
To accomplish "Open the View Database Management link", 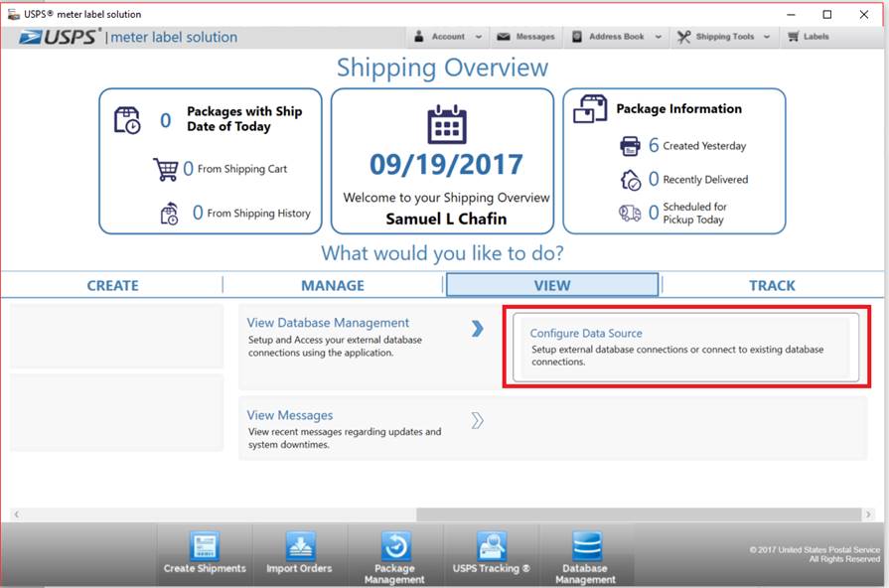I will pyautogui.click(x=328, y=323).
